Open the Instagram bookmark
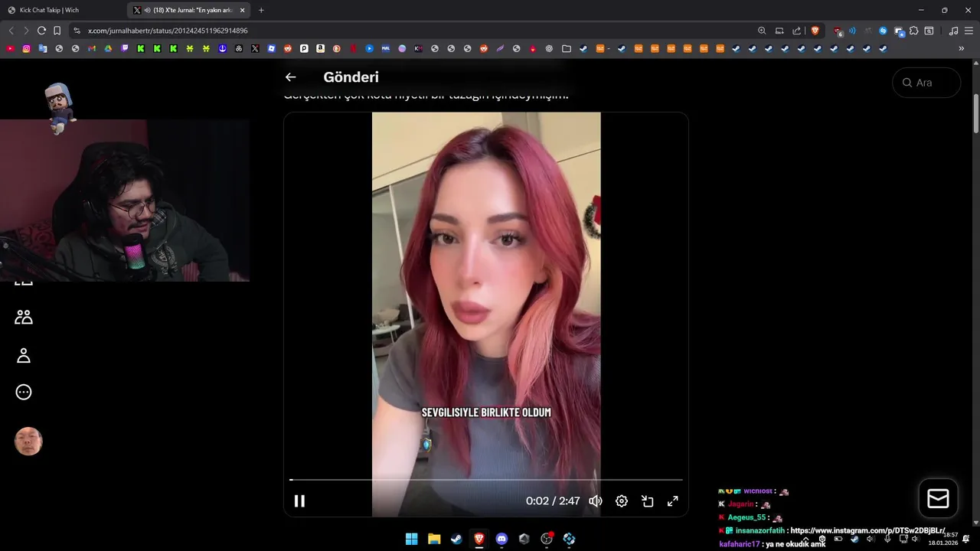The height and width of the screenshot is (551, 980). pos(26,48)
